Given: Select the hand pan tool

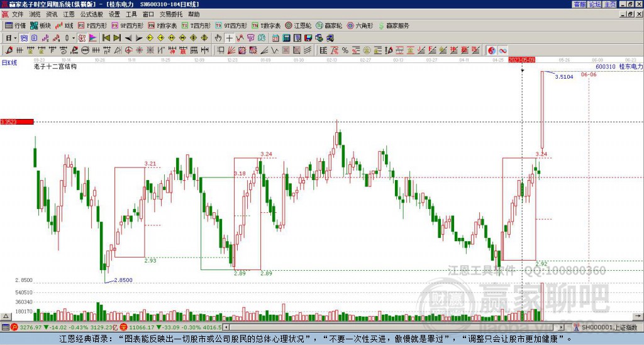Looking at the screenshot, I should click(218, 38).
